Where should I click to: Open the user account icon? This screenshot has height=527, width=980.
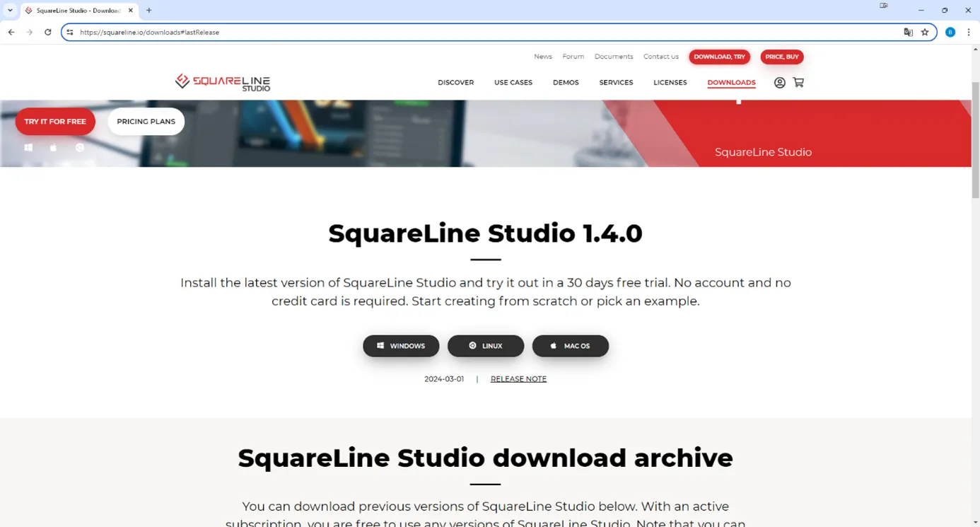pyautogui.click(x=780, y=83)
